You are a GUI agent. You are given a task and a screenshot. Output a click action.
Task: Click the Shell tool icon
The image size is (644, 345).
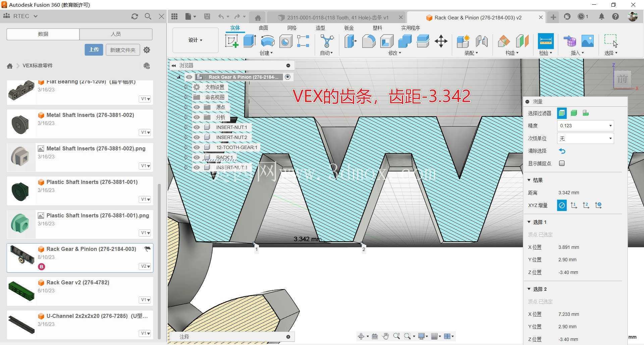coord(387,41)
